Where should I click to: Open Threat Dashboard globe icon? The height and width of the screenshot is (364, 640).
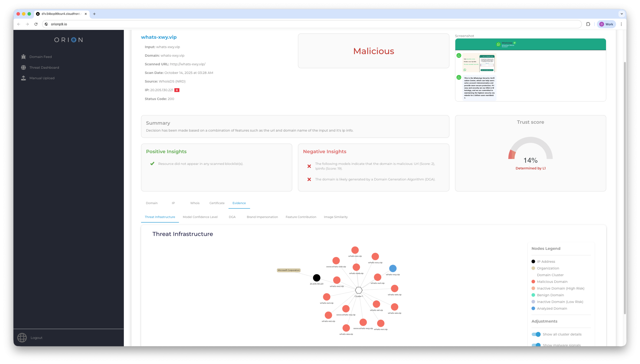coord(23,67)
